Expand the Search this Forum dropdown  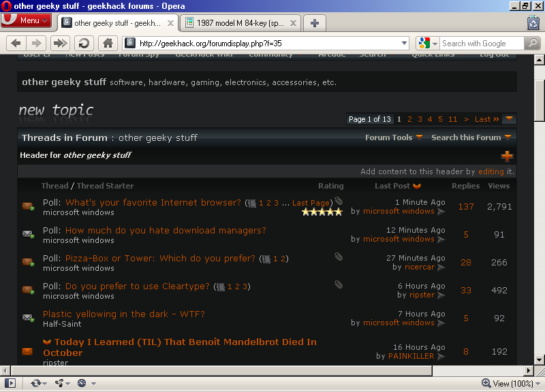click(x=471, y=137)
